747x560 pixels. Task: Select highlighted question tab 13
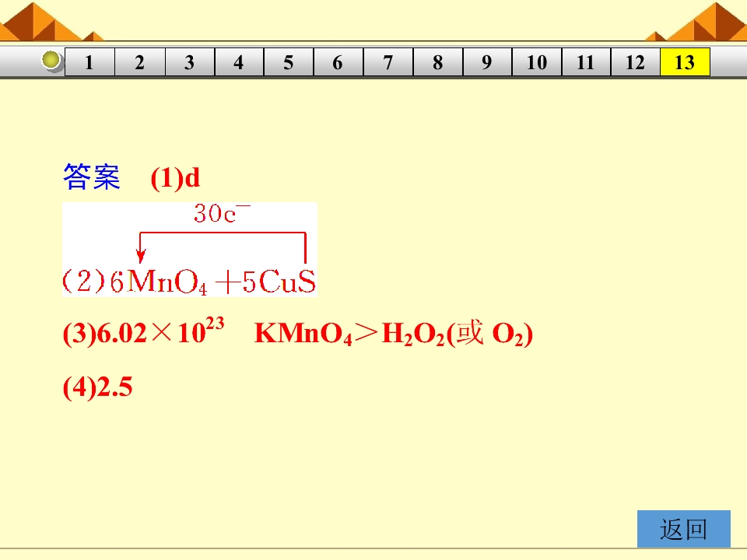click(685, 62)
